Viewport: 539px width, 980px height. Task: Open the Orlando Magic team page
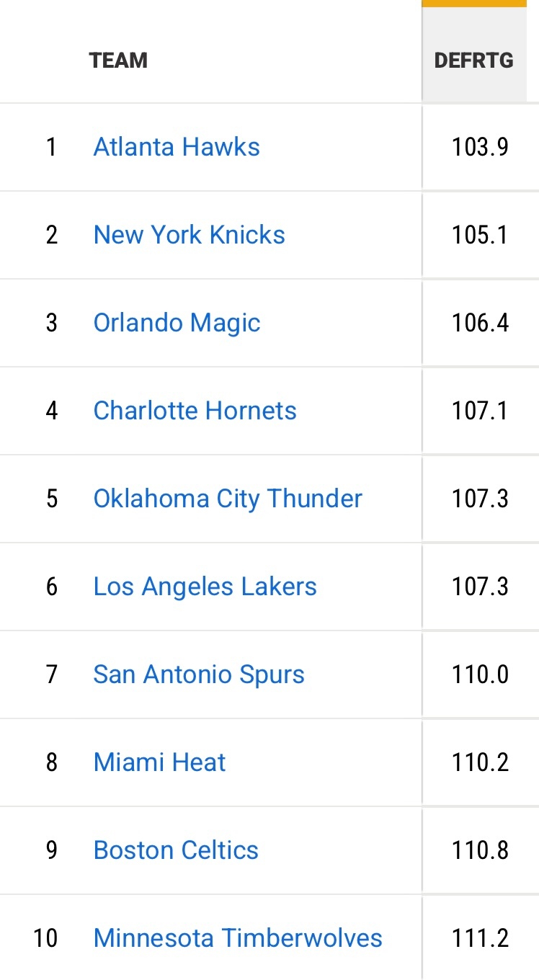pyautogui.click(x=177, y=323)
